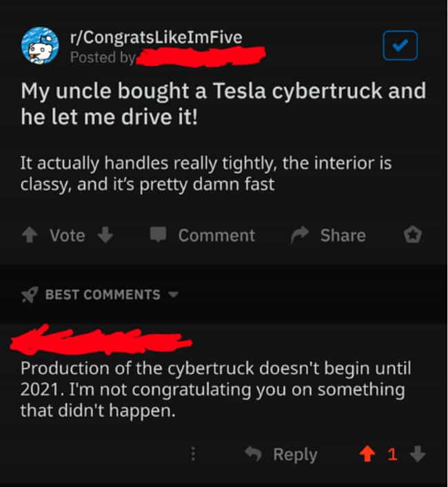
Task: Toggle the joined checkmark box for the subreddit
Action: pos(400,45)
